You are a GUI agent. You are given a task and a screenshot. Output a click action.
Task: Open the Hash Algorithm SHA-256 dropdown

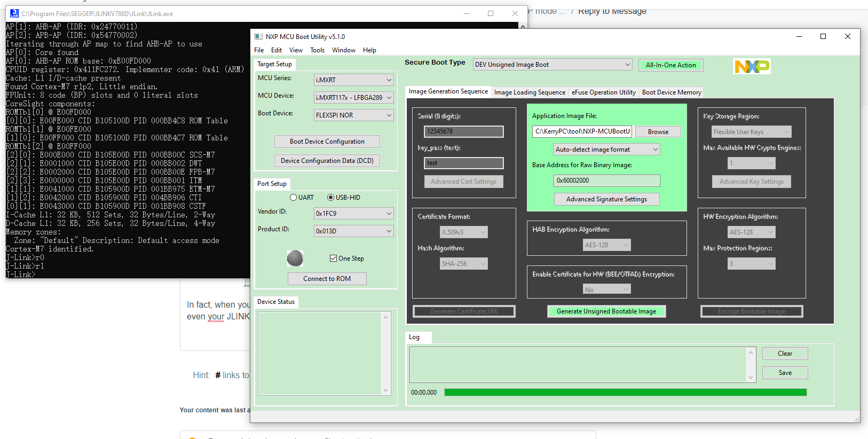click(x=464, y=264)
